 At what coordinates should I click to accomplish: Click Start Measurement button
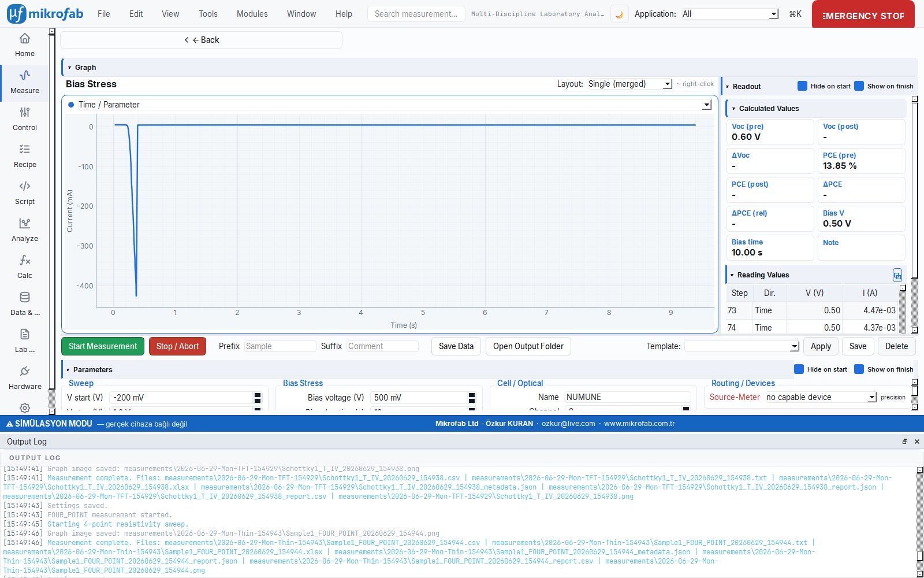tap(103, 346)
